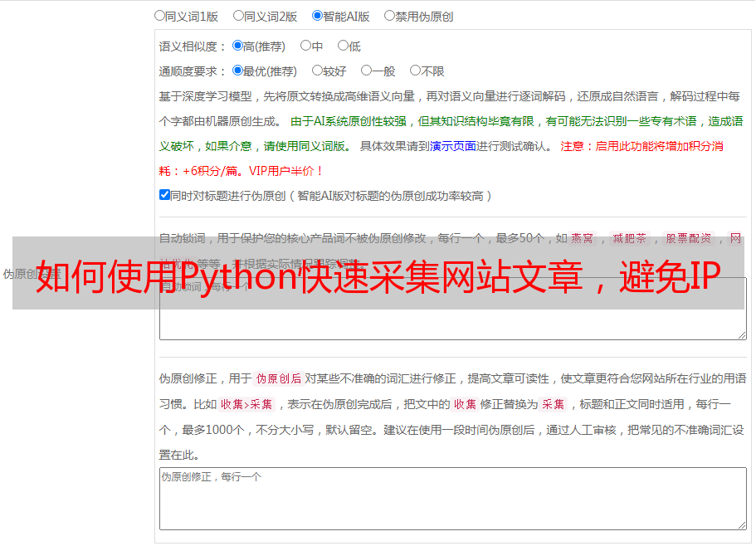Image resolution: width=756 pixels, height=546 pixels.
Task: Grab the 自动锁词 textarea resize handle
Action: [742, 335]
